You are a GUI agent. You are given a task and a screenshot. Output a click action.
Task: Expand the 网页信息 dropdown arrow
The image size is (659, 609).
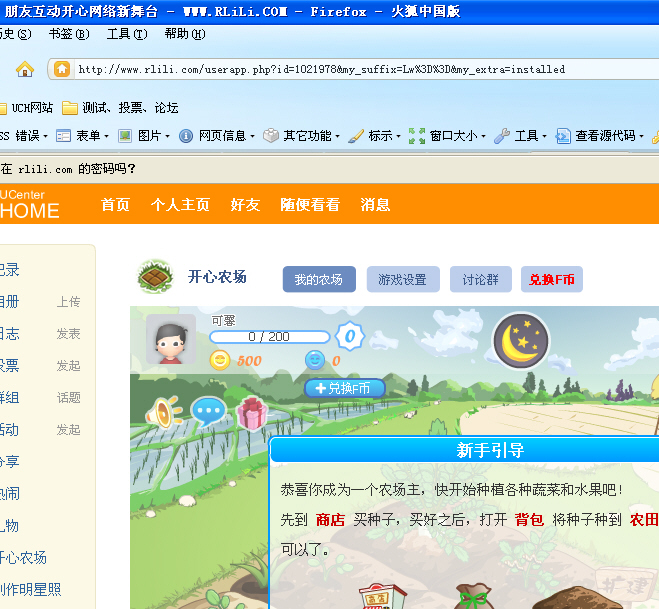point(253,136)
